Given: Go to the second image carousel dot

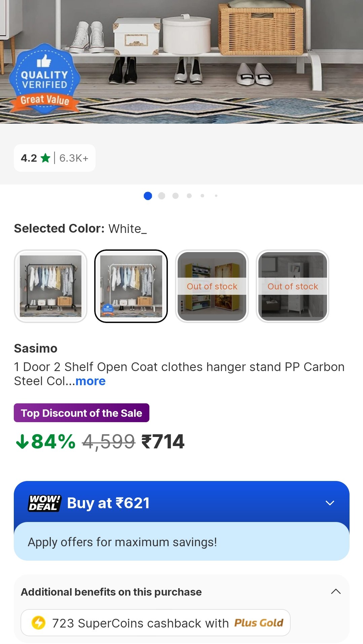Looking at the screenshot, I should pyautogui.click(x=161, y=196).
